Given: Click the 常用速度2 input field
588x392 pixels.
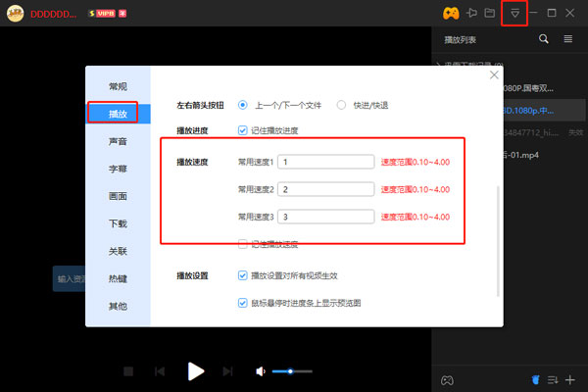Looking at the screenshot, I should click(x=326, y=189).
